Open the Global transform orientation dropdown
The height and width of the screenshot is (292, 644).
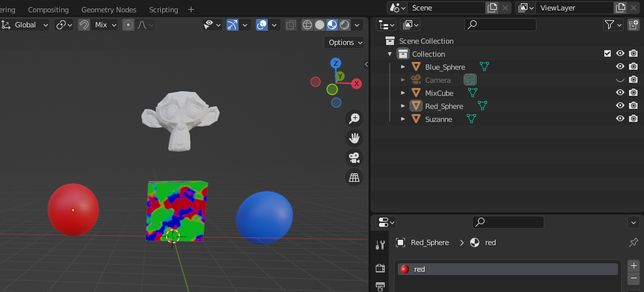[x=25, y=25]
